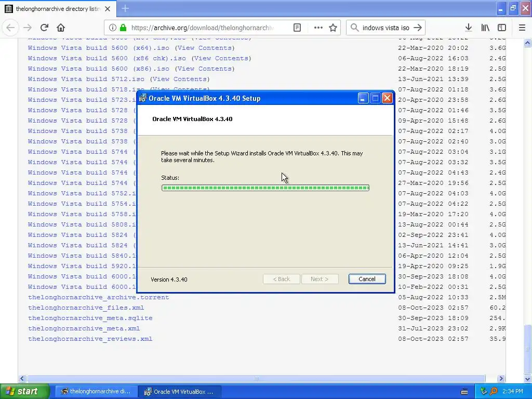Screen dimensions: 532x399
Task: Click the VirtualBox Setup title bar icon
Action: (x=143, y=98)
